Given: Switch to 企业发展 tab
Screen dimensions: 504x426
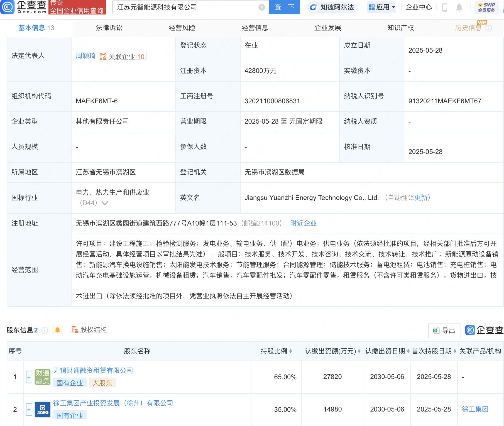Looking at the screenshot, I should [328, 28].
